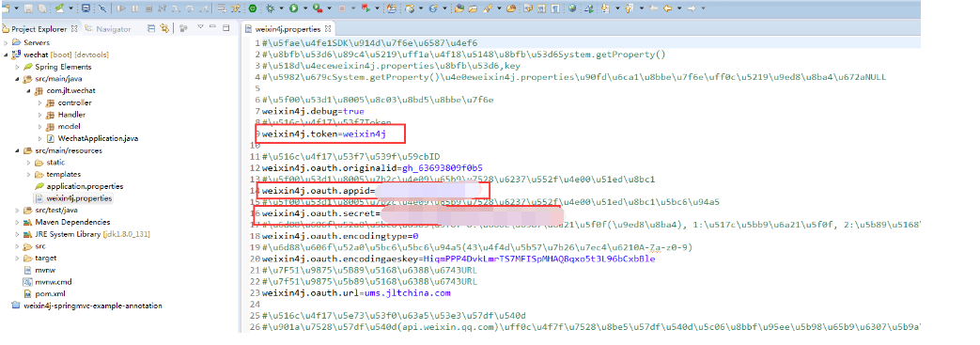The height and width of the screenshot is (345, 980).
Task: Minimize the Project Explorer panel
Action: tap(212, 27)
